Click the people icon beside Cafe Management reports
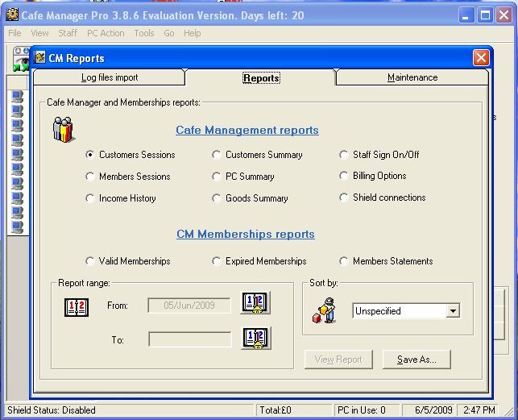The width and height of the screenshot is (518, 420). [63, 130]
